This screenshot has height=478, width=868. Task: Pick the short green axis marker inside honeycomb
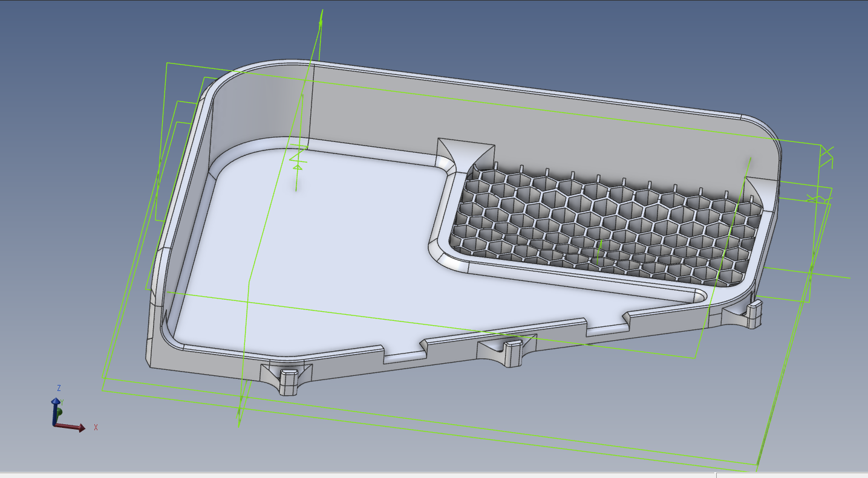pyautogui.click(x=599, y=248)
